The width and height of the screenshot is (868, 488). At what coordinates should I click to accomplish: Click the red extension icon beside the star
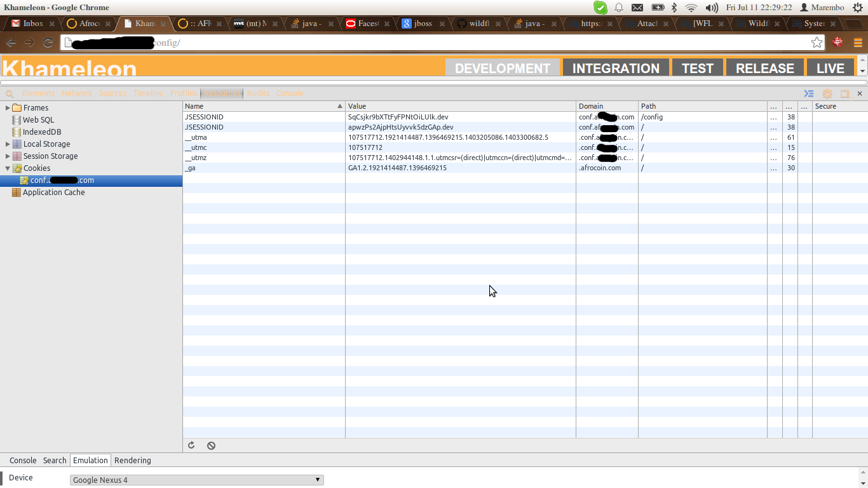tap(837, 43)
